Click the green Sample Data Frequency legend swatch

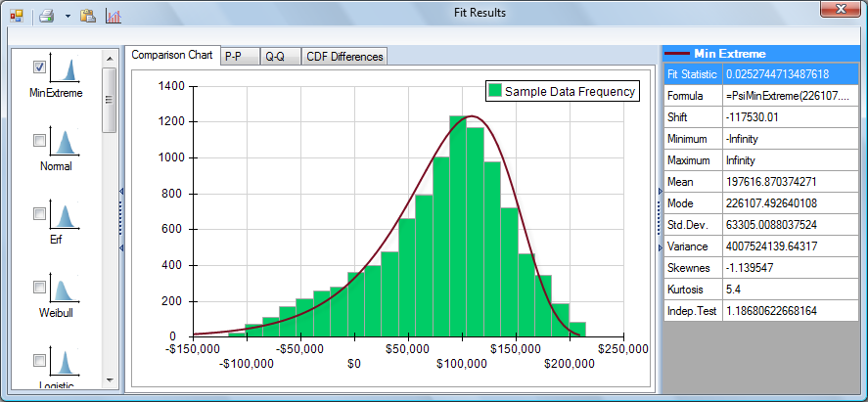(495, 91)
